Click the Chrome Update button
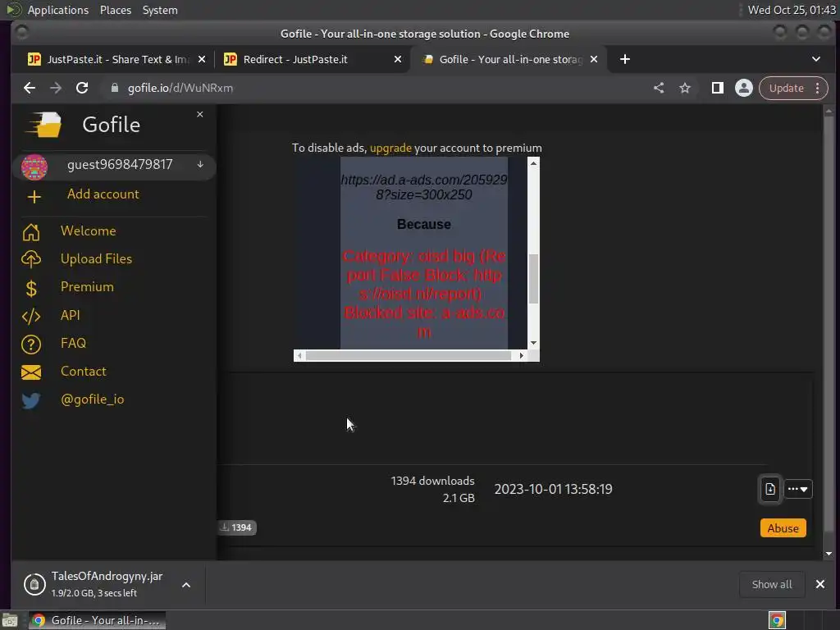 (x=787, y=88)
